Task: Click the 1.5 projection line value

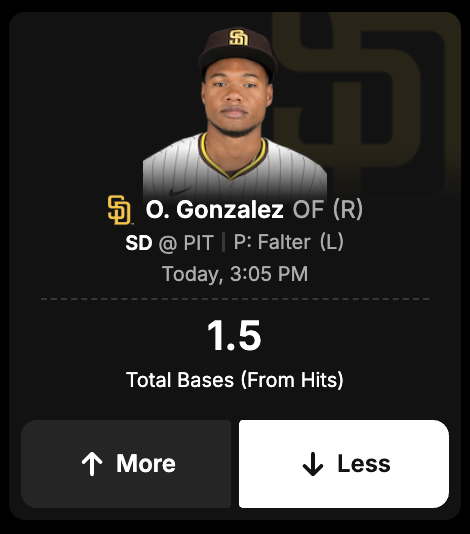Action: point(234,335)
